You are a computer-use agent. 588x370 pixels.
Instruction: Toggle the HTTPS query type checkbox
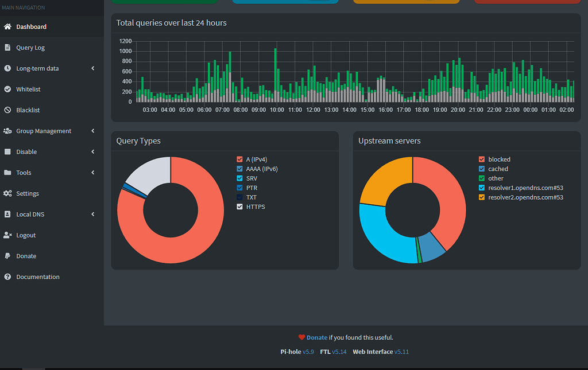pyautogui.click(x=239, y=207)
